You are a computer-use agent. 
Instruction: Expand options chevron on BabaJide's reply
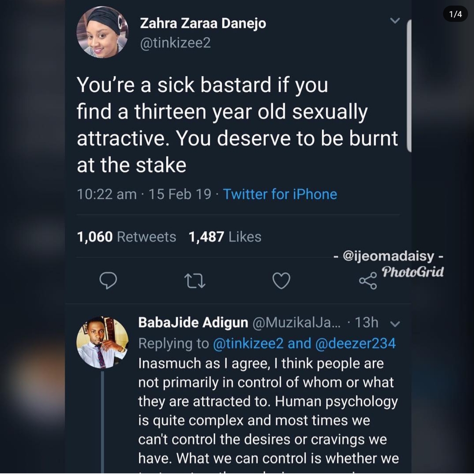[x=395, y=324]
